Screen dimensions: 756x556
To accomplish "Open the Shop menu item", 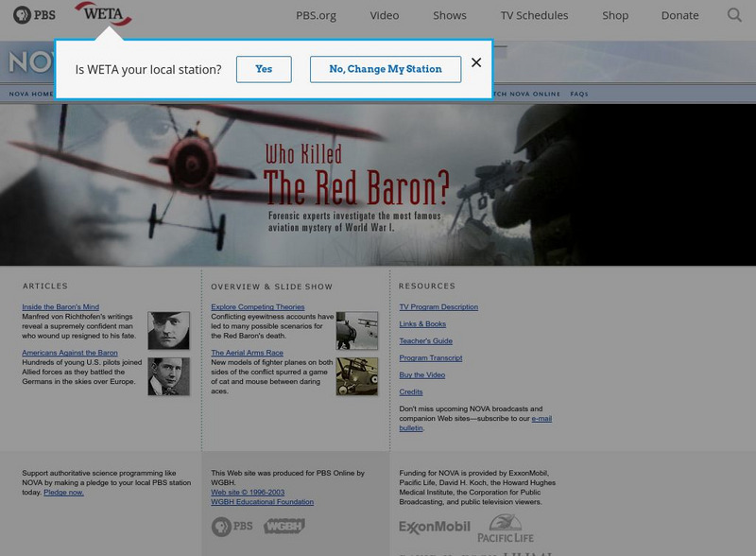I will click(x=615, y=15).
